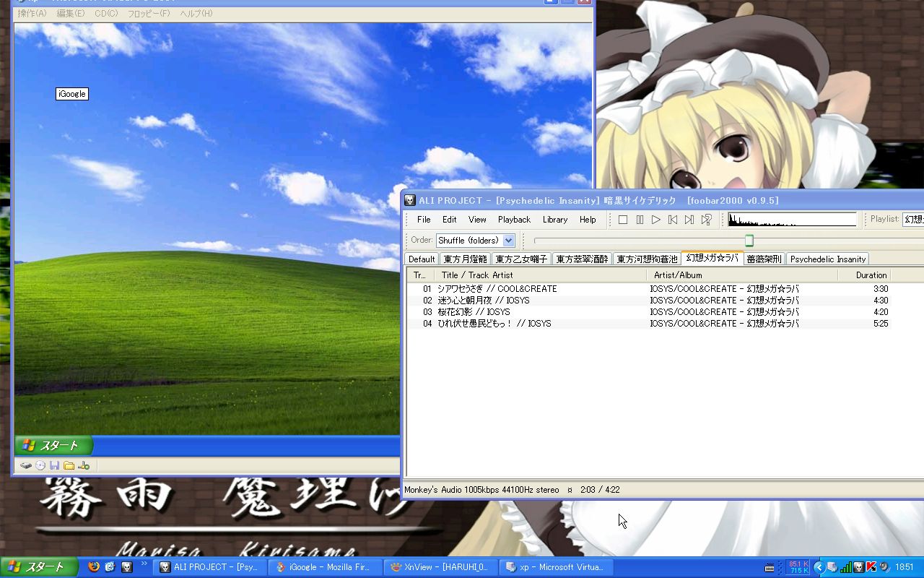Sort by the Track number column header
The height and width of the screenshot is (578, 924).
[x=420, y=275]
